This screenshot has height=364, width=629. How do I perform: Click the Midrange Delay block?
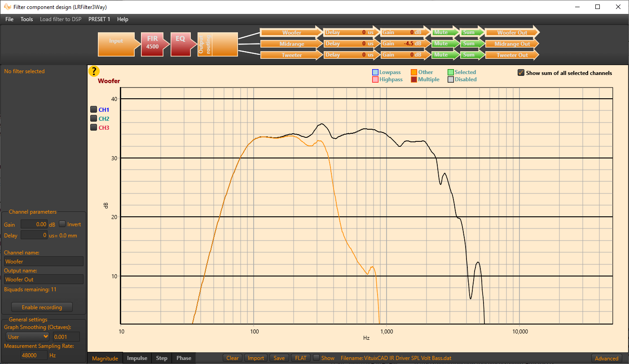pos(352,44)
